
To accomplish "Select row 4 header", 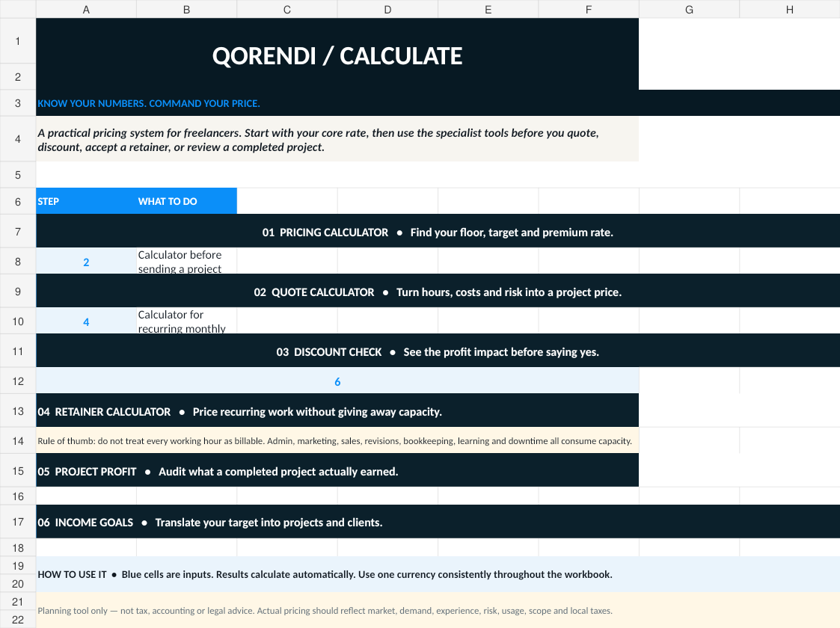I will point(18,138).
